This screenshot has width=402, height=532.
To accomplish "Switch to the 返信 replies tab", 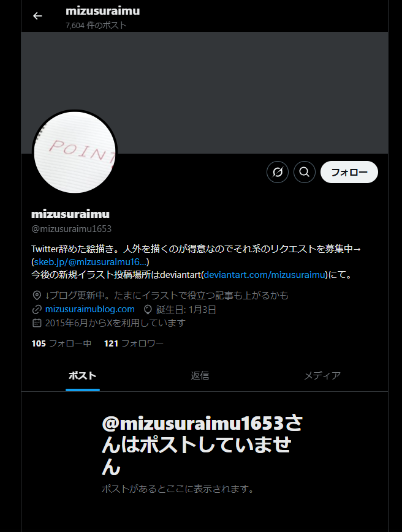I will pyautogui.click(x=200, y=376).
